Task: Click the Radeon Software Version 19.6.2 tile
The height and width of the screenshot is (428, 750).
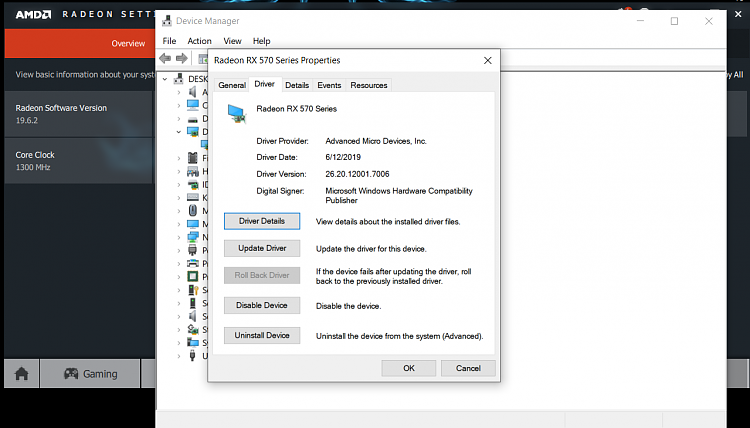Action: click(x=78, y=114)
